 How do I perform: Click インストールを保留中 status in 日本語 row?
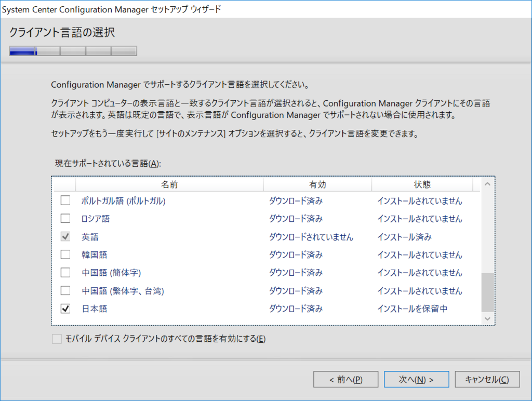click(x=412, y=309)
